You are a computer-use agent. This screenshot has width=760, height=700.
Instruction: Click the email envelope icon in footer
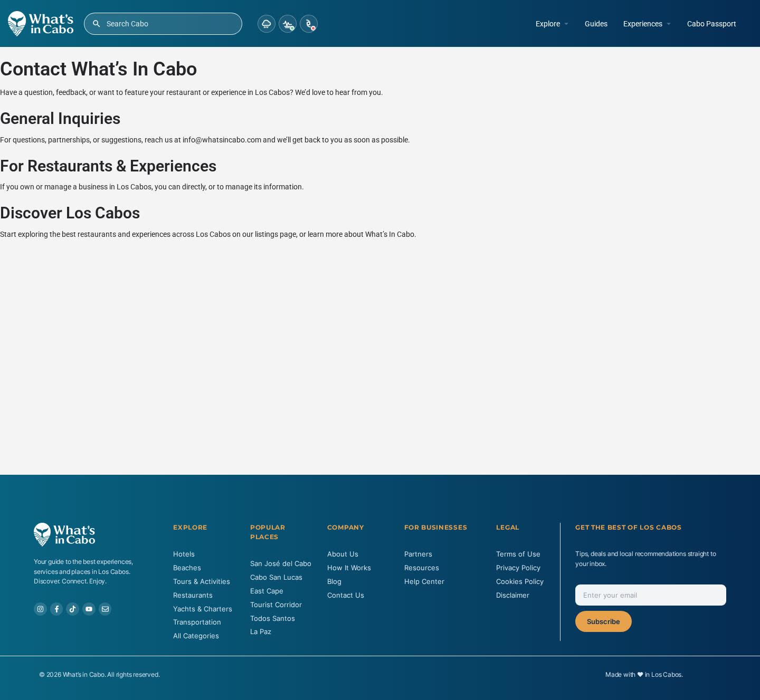105,609
